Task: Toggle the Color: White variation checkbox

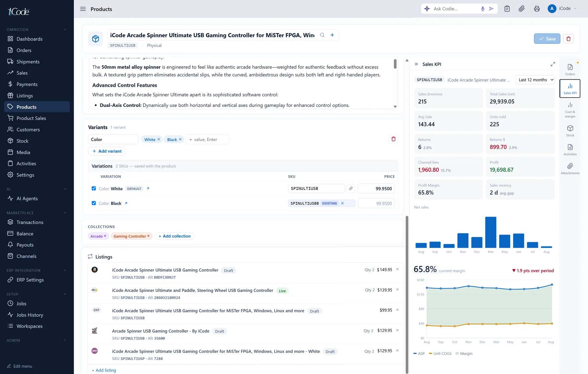Action: pos(94,188)
